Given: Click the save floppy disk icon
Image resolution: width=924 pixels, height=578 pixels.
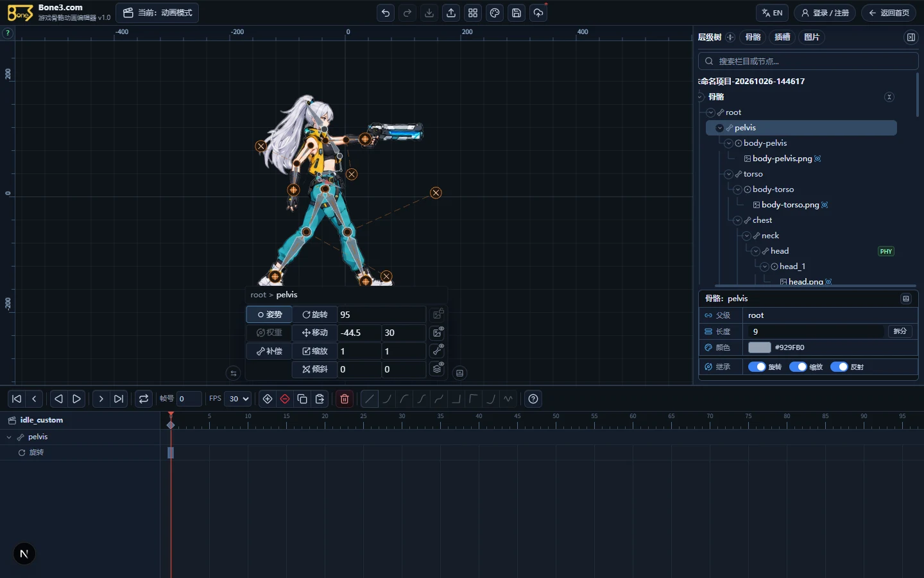Looking at the screenshot, I should tap(517, 13).
